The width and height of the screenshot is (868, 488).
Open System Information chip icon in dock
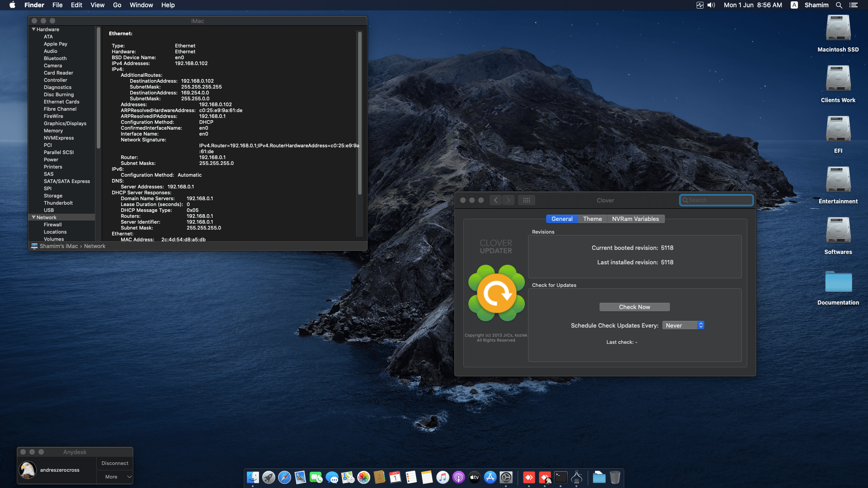pyautogui.click(x=576, y=477)
